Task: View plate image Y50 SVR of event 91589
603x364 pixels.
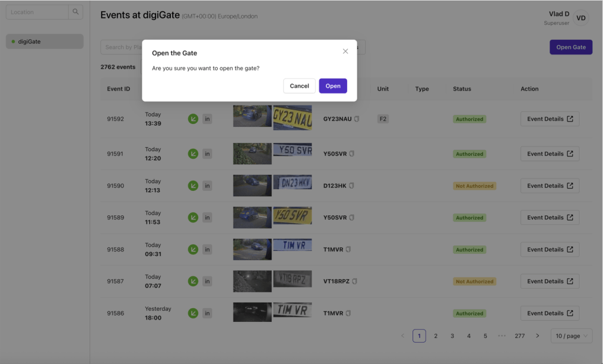Action: tap(292, 217)
